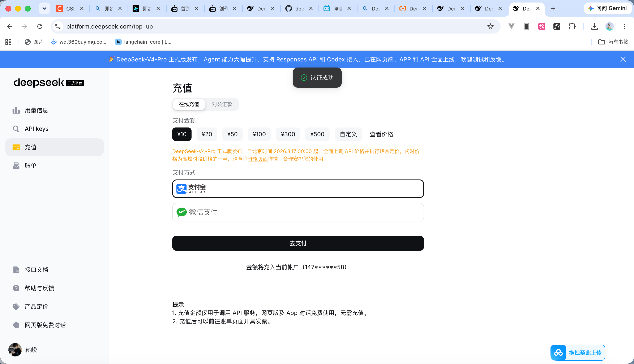Open the Chrome profile avatar
Screen dimensions: 634x364
click(x=609, y=26)
